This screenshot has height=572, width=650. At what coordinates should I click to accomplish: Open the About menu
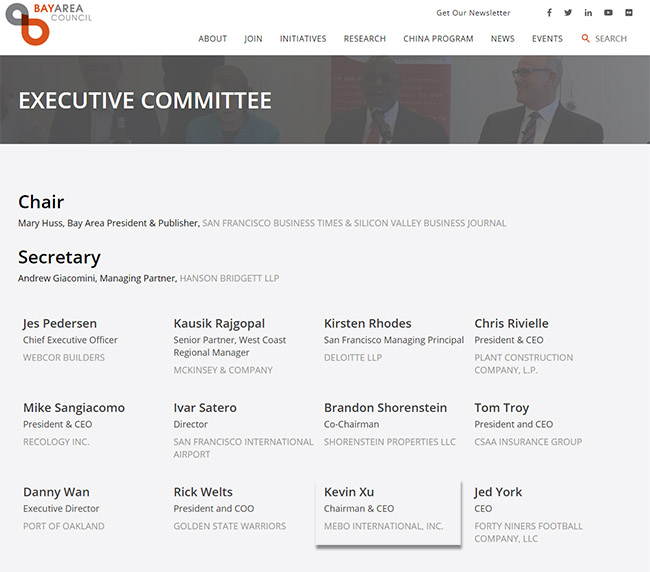(212, 39)
